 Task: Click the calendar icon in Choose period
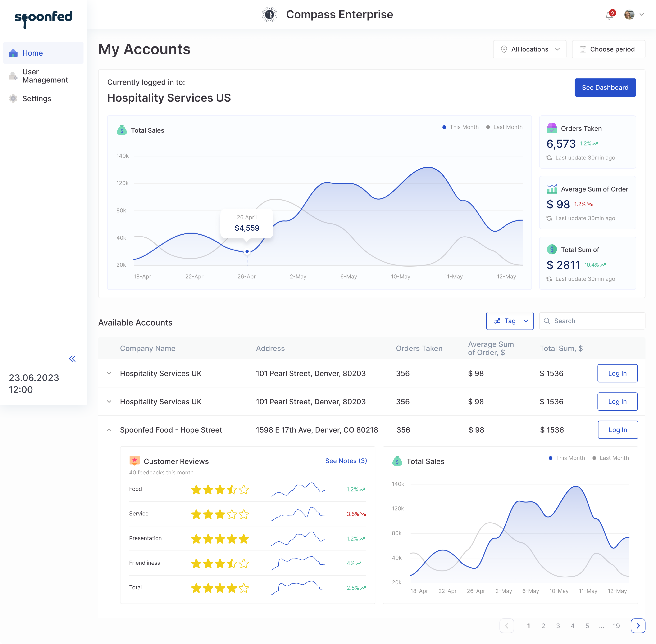click(583, 49)
